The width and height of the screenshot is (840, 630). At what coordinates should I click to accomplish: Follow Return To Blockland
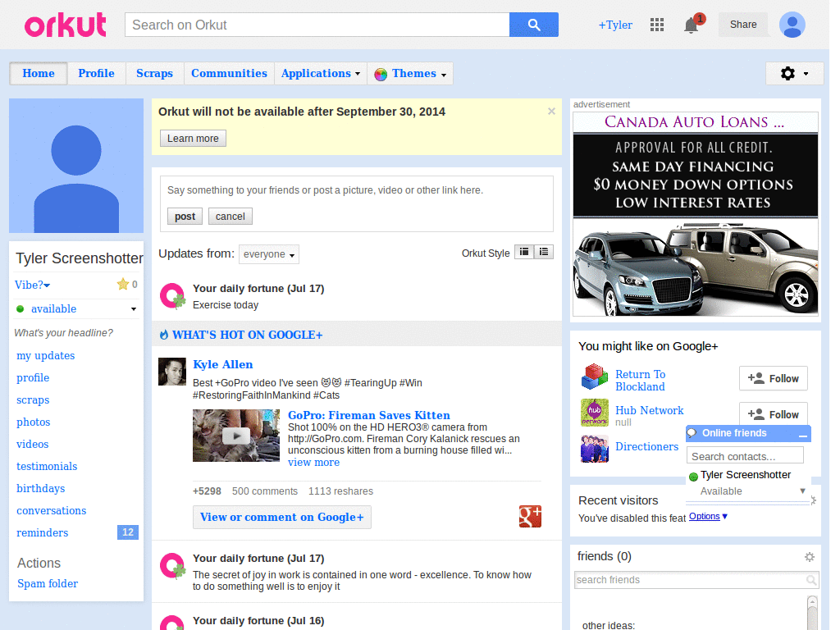(773, 379)
